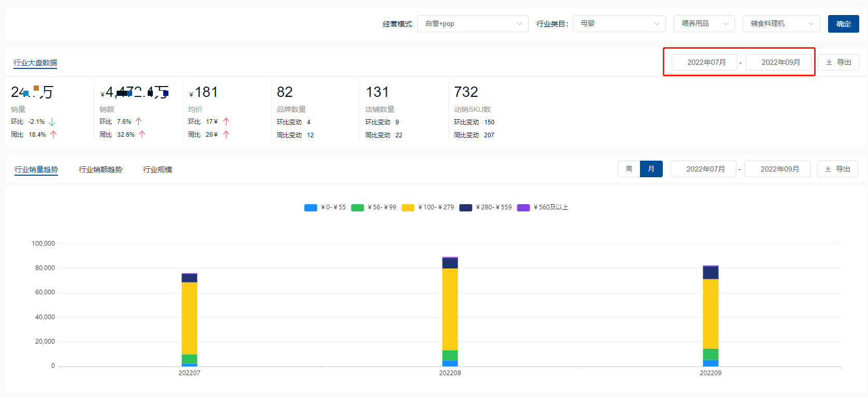Click the 均价 value ¥181
Screen dimensions: 868x398
[x=204, y=92]
